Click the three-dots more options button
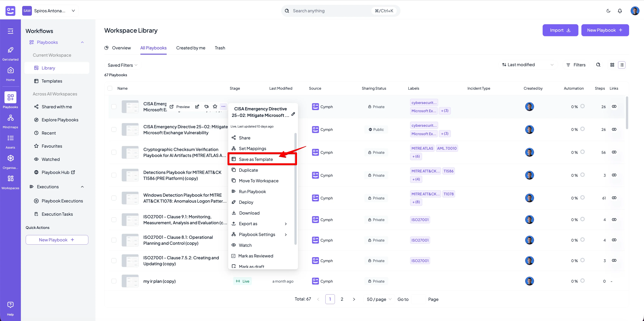Screen dimensions: 644x321 tap(223, 106)
